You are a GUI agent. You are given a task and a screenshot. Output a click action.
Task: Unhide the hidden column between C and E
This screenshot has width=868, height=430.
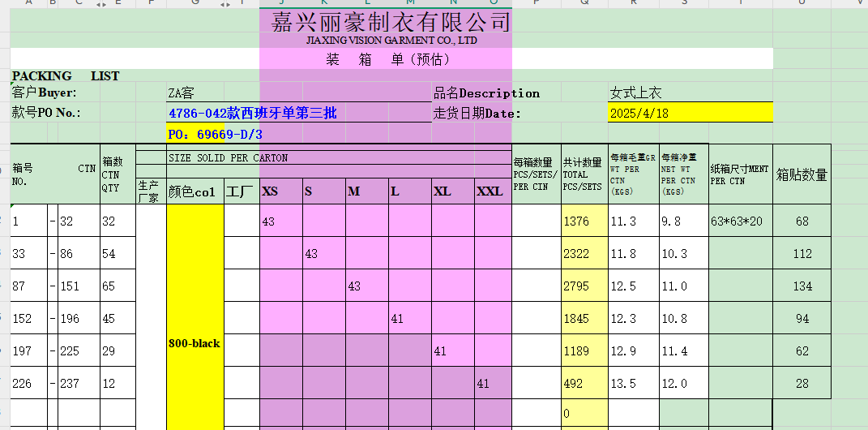(100, 5)
